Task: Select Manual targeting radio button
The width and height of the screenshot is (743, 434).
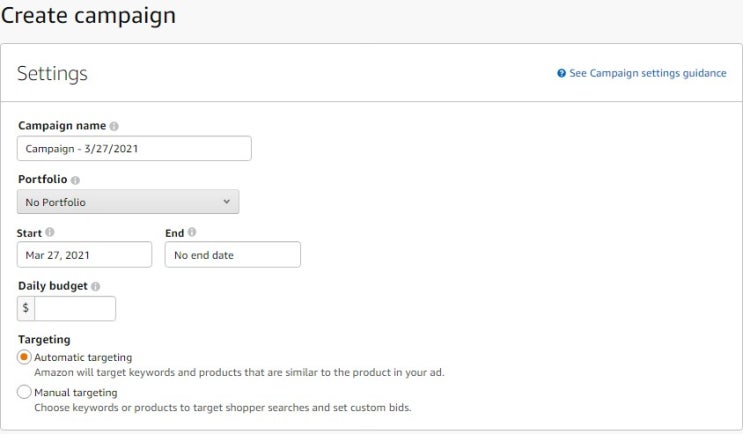Action: (24, 392)
